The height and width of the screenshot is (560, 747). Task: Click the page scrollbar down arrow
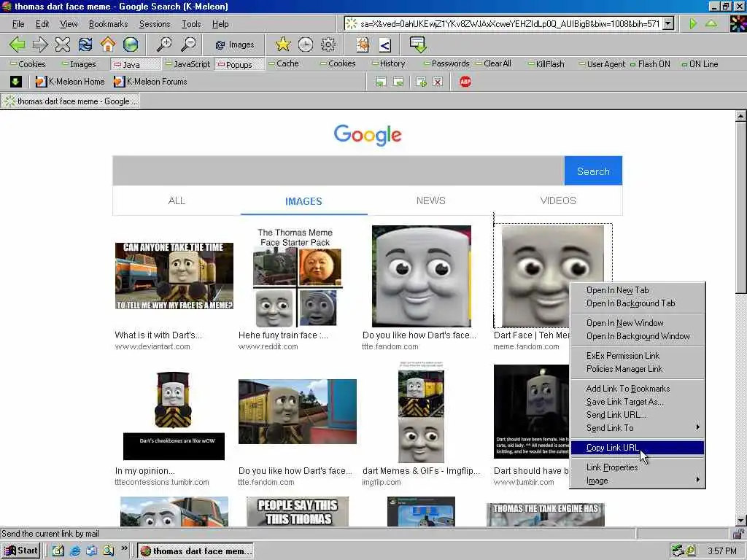pos(741,521)
